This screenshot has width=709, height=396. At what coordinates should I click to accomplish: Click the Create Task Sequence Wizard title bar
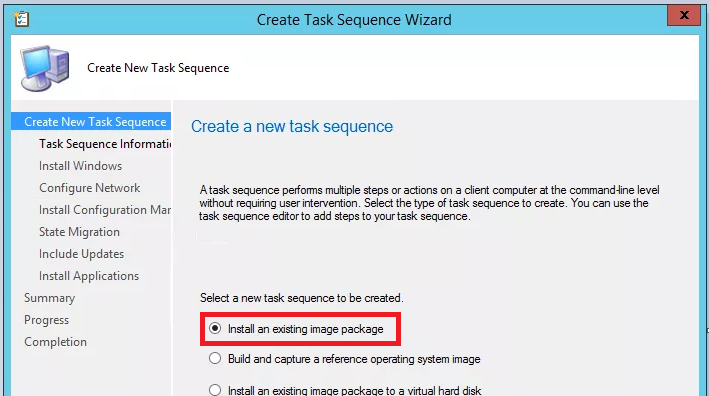(x=354, y=19)
